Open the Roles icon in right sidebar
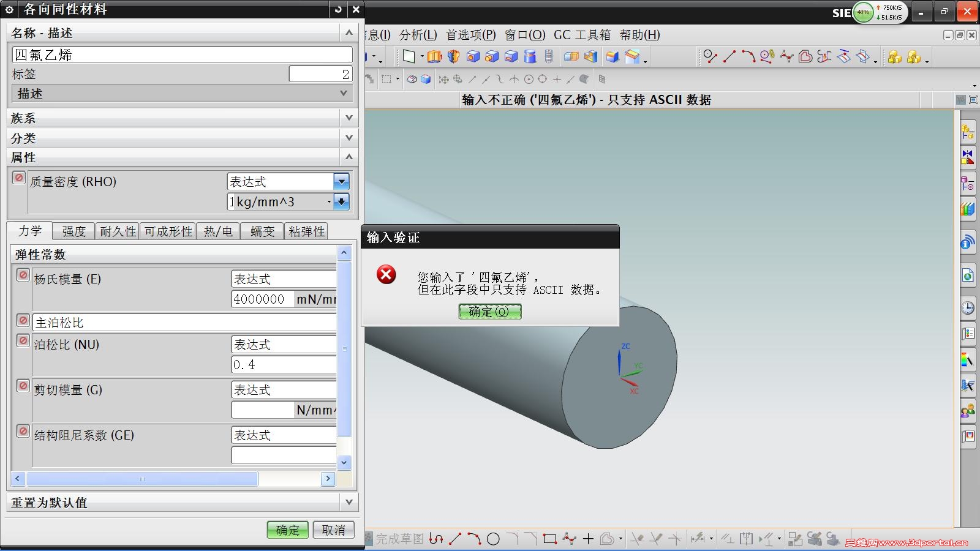Image resolution: width=980 pixels, height=551 pixels. (968, 411)
